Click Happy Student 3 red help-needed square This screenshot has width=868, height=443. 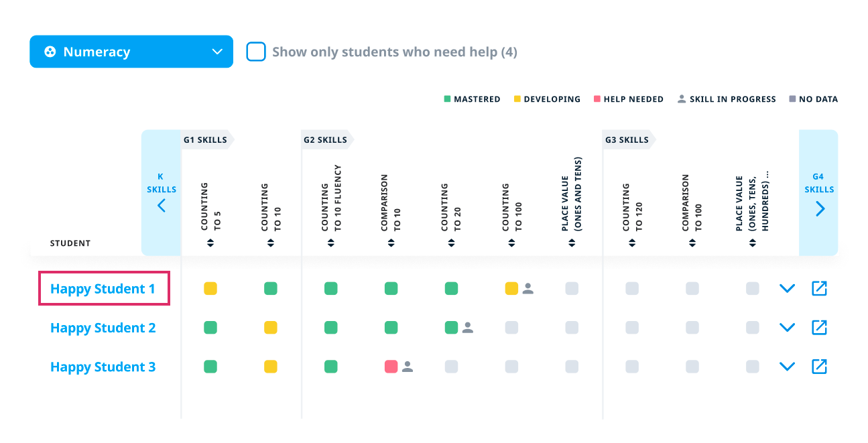pyautogui.click(x=391, y=367)
